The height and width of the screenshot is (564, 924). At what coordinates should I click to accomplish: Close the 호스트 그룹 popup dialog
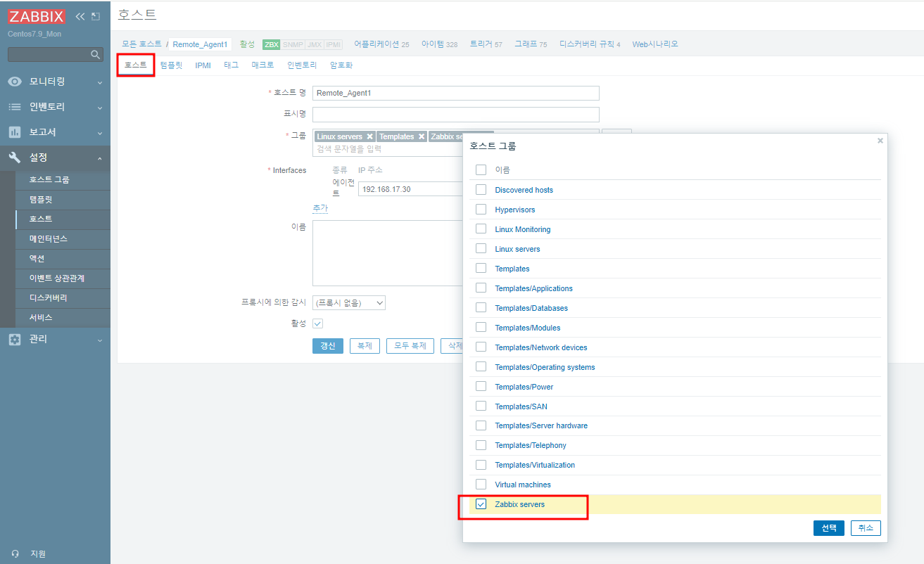(880, 141)
